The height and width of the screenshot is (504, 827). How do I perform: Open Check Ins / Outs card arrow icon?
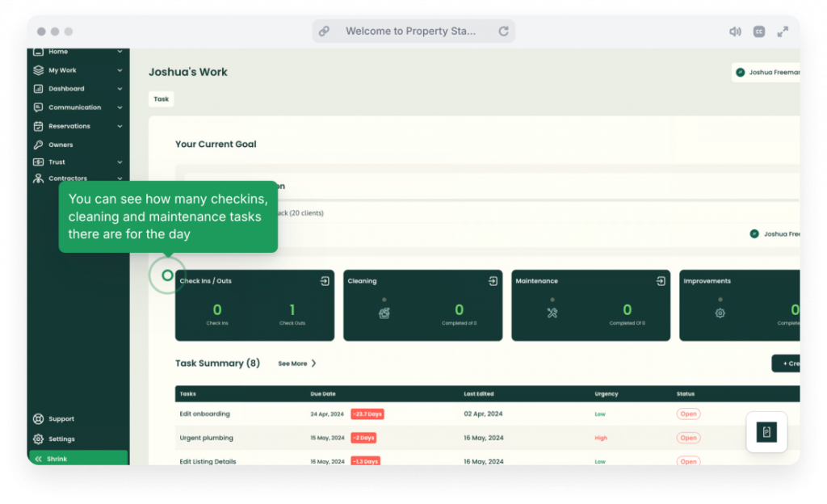325,281
